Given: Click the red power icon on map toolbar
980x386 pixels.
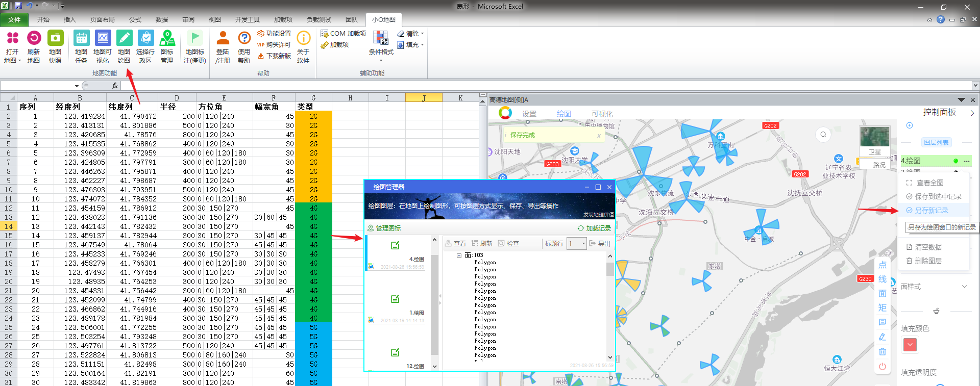Looking at the screenshot, I should (882, 367).
